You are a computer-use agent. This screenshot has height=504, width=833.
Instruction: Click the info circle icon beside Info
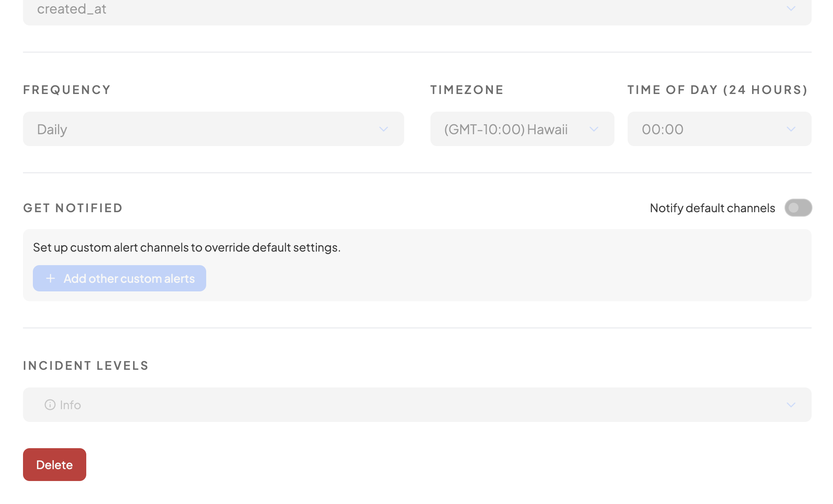[50, 405]
